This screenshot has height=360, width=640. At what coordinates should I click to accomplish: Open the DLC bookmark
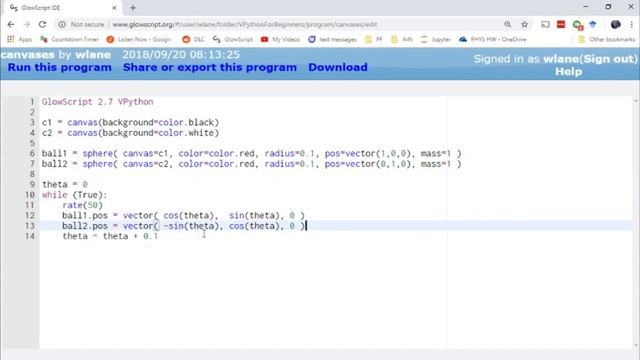[x=193, y=39]
